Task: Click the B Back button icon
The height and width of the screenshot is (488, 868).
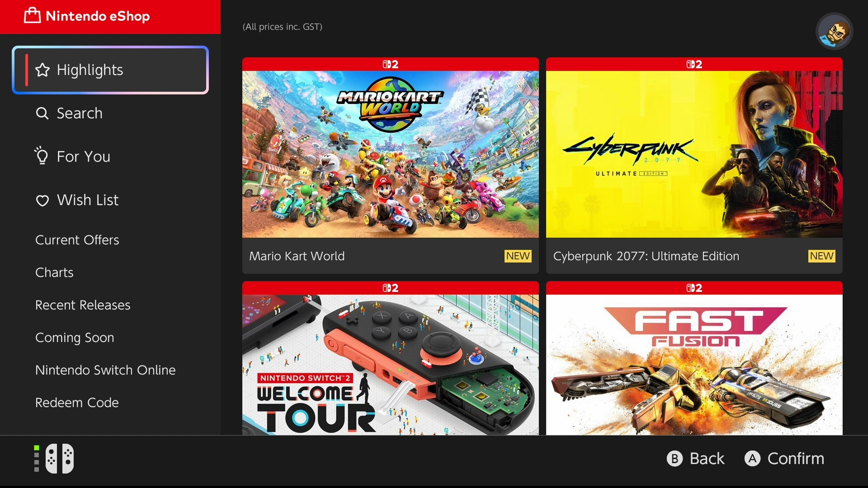Action: point(675,459)
